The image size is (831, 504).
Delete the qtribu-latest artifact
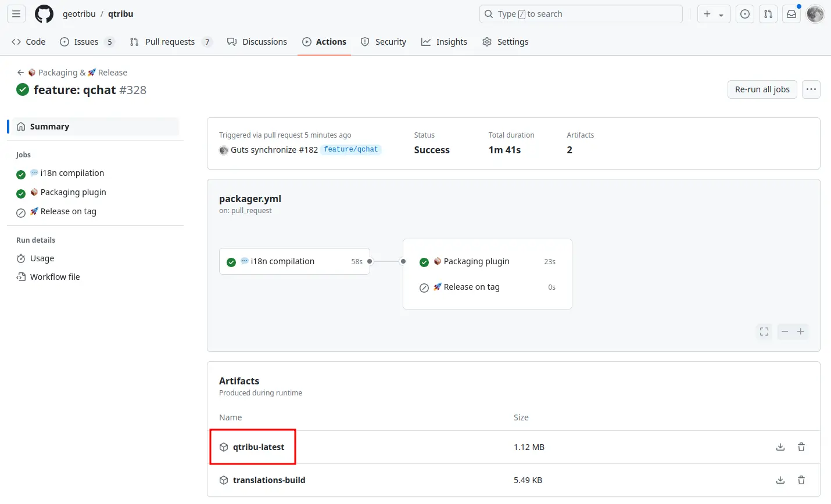pos(801,447)
